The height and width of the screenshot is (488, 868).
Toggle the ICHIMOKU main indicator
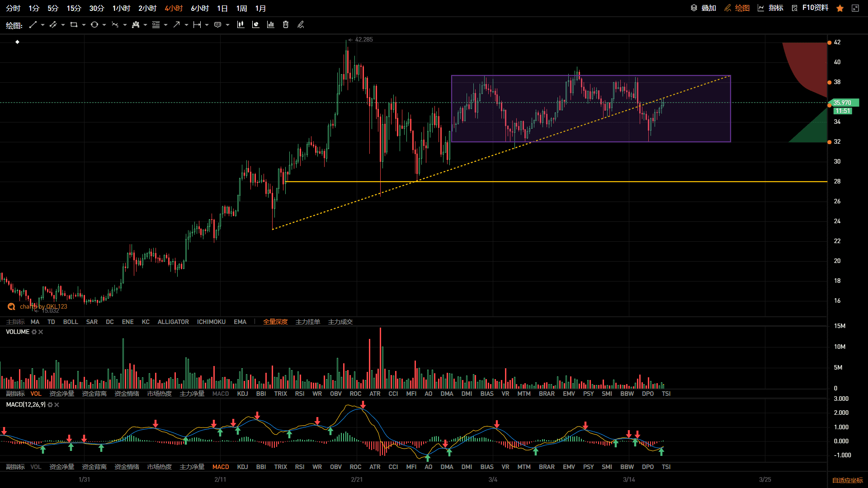(211, 322)
